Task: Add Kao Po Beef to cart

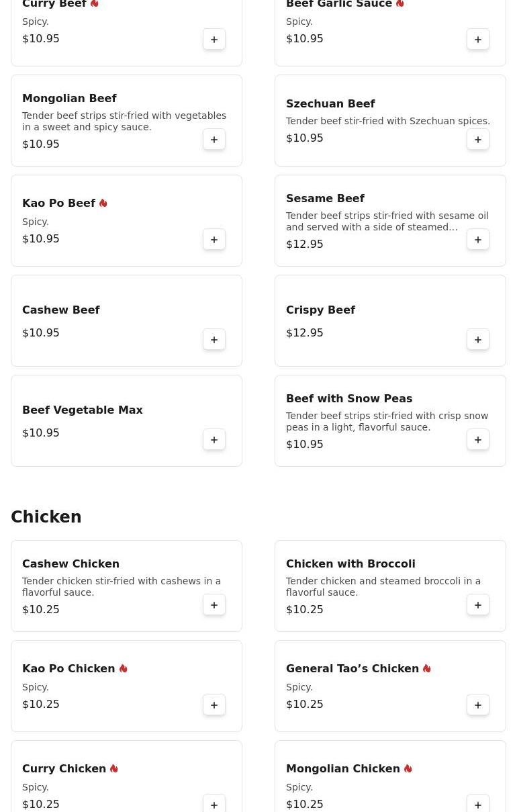Action: click(x=214, y=240)
